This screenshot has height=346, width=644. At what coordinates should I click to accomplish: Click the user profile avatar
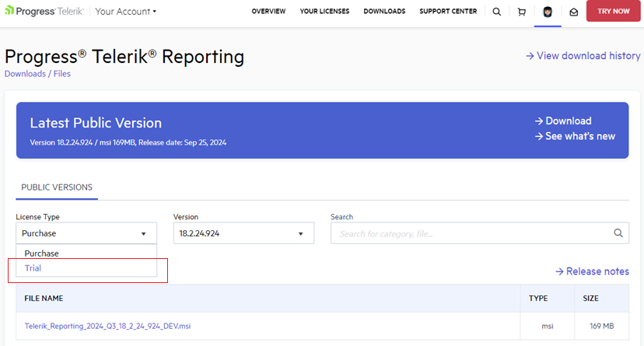point(548,12)
